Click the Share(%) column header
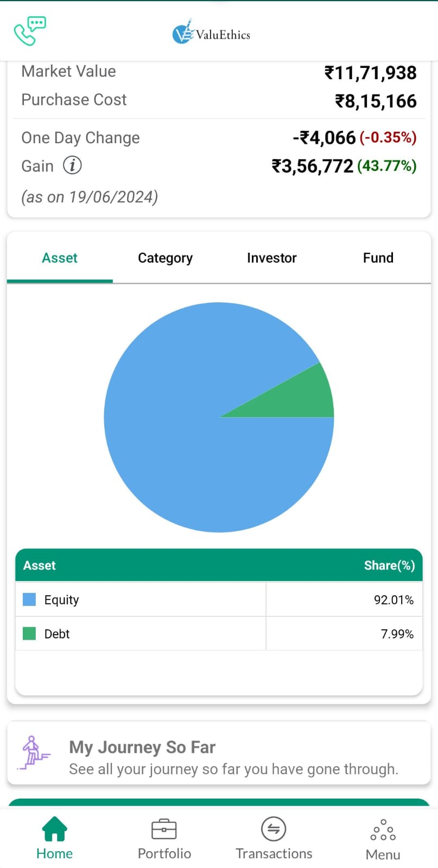Screen dimensions: 438x868 (389, 565)
